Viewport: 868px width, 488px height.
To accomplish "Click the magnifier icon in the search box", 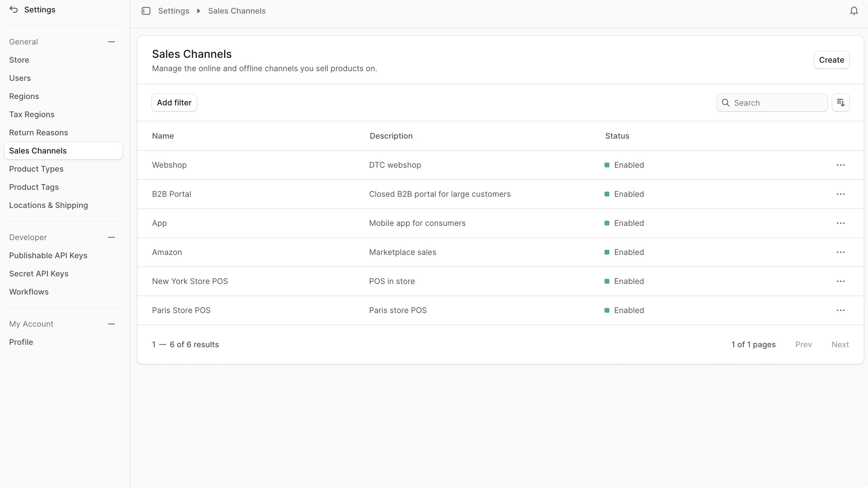I will point(725,102).
